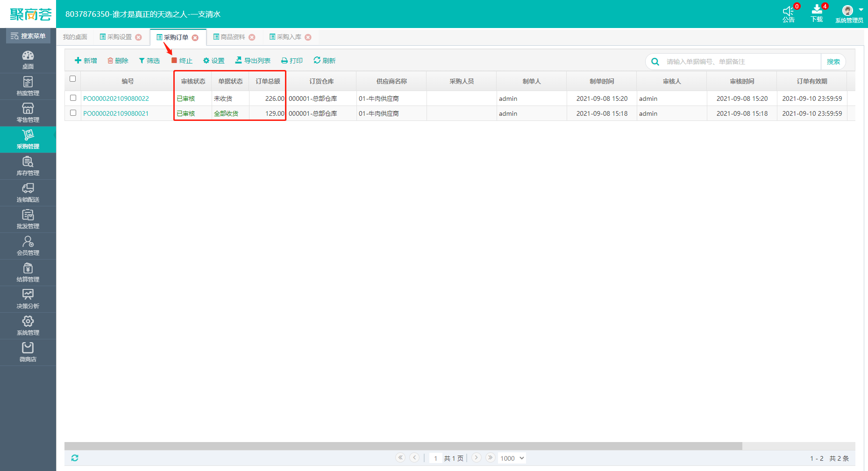The image size is (868, 471).
Task: Click the 搜索菜单 menu search button
Action: point(28,36)
